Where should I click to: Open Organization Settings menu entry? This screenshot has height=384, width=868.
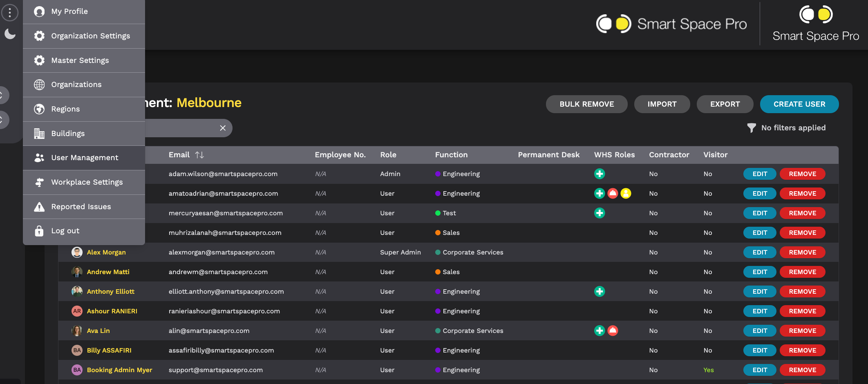[84, 36]
